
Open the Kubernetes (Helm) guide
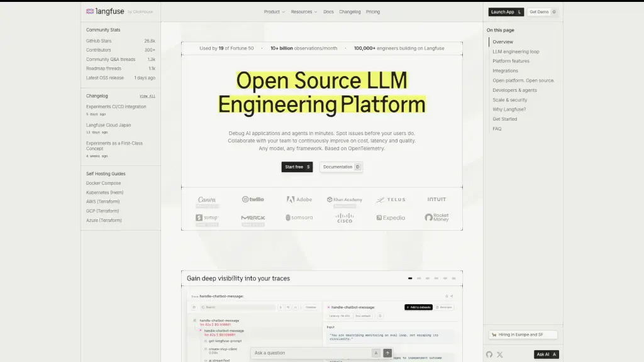[105, 192]
